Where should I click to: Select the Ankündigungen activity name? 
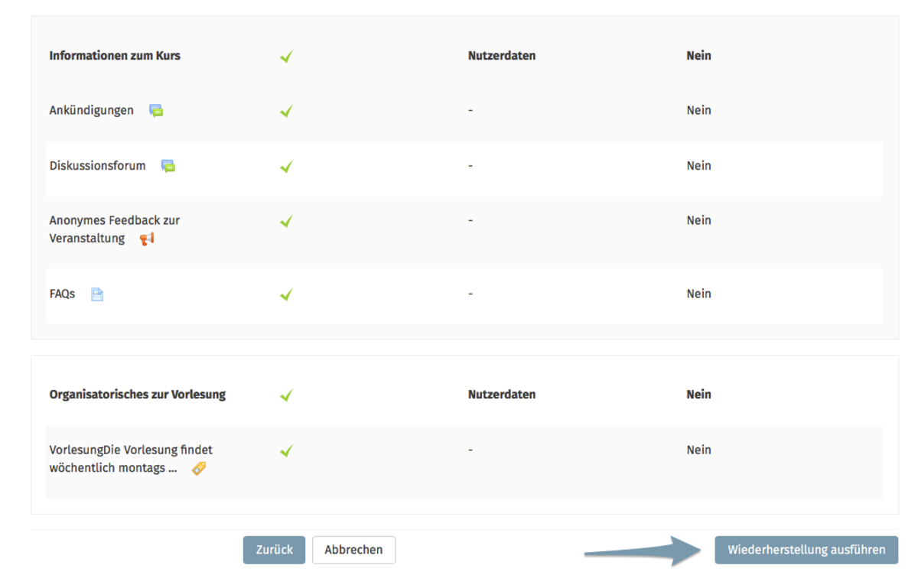[91, 111]
